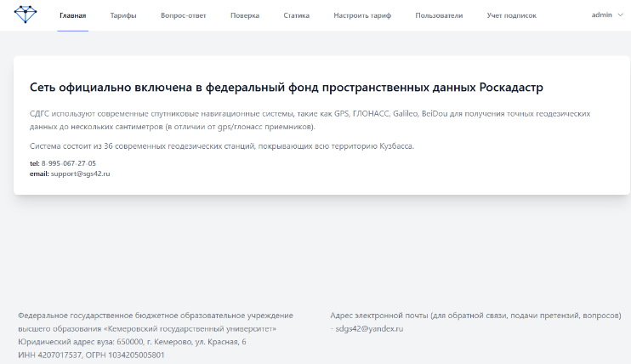Navigate to Пользователи page

(439, 15)
